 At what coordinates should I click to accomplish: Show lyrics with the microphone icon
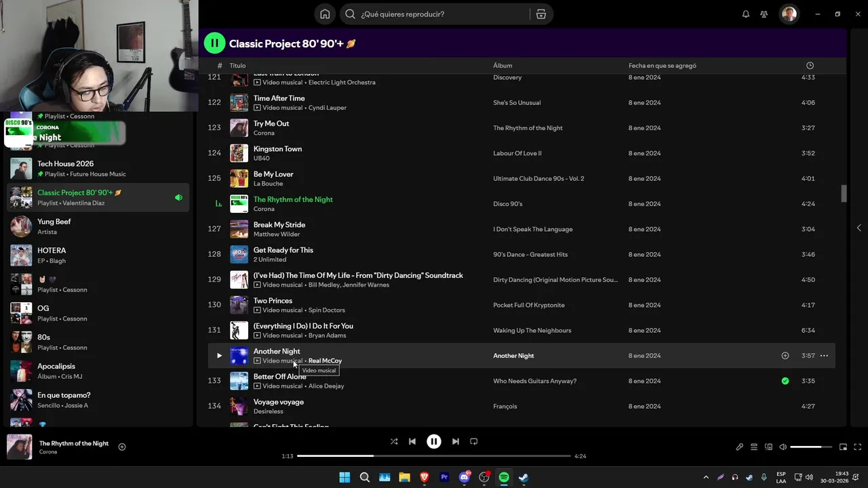[740, 447]
